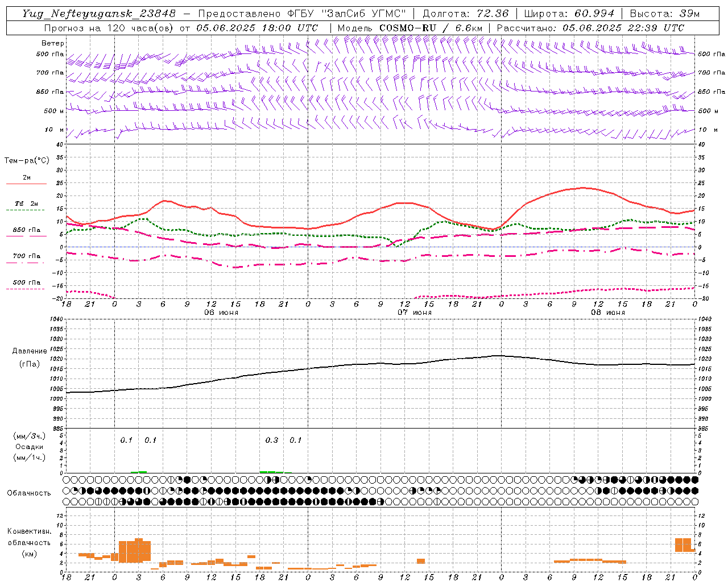The height and width of the screenshot is (582, 728).
Task: Select the (мм/1ч.) precipitation unit label
Action: [x=30, y=458]
